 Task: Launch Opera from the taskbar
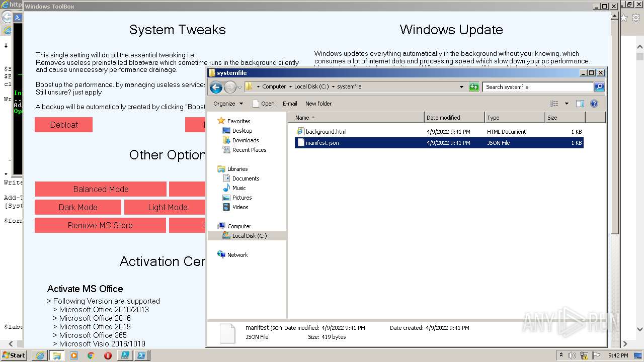point(108,355)
